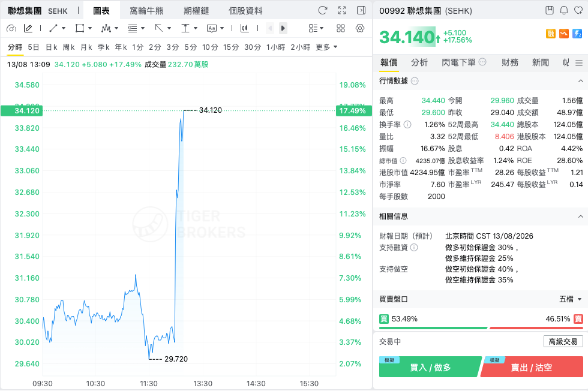Collapse the 相關信息 section
The height and width of the screenshot is (391, 588).
[581, 216]
